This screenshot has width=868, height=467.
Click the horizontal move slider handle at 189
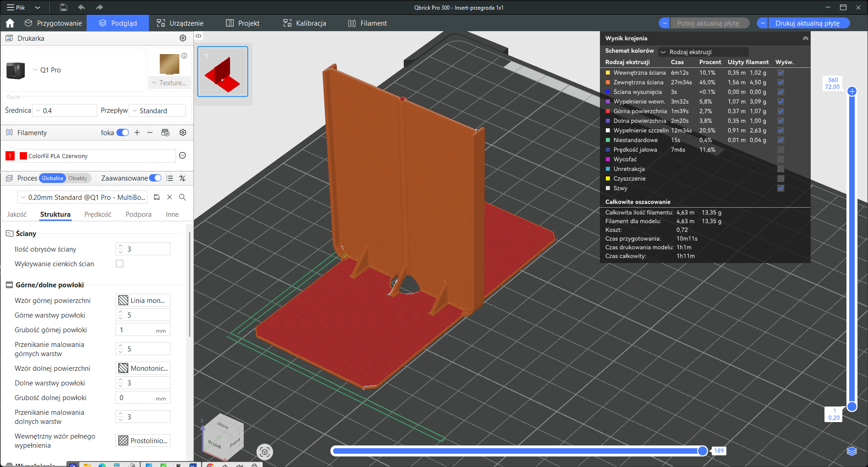click(x=702, y=451)
